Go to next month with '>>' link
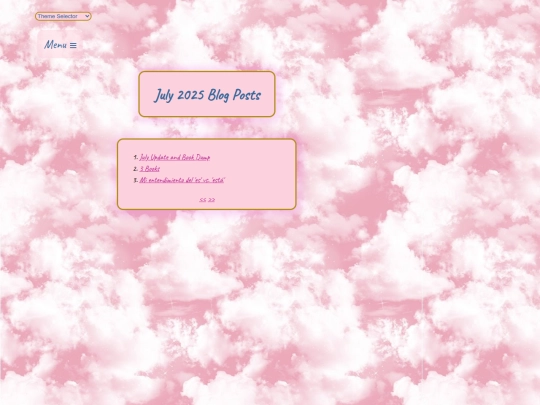540x405 pixels. [211, 200]
